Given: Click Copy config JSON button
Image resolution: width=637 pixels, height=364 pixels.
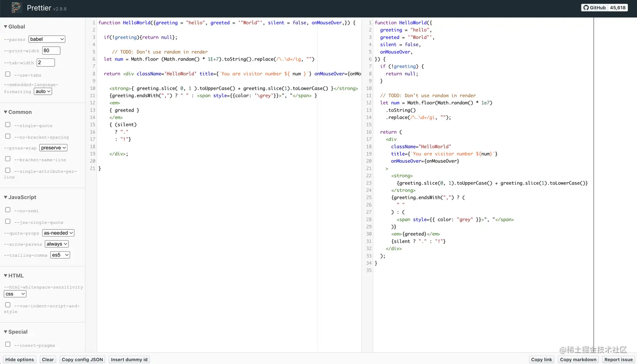Looking at the screenshot, I should pos(82,359).
